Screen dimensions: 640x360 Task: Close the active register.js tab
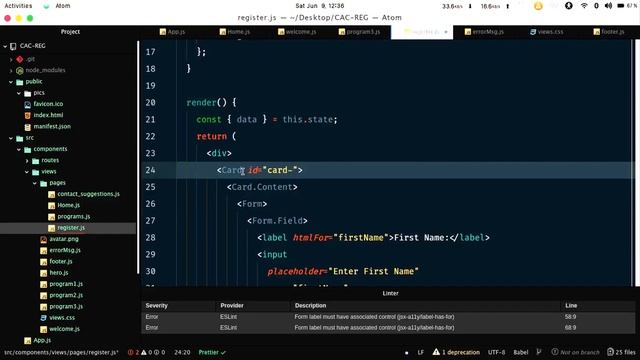pyautogui.click(x=446, y=32)
